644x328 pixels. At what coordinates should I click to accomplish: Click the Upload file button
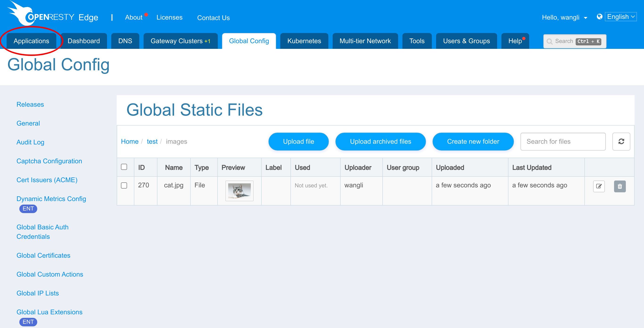(298, 141)
